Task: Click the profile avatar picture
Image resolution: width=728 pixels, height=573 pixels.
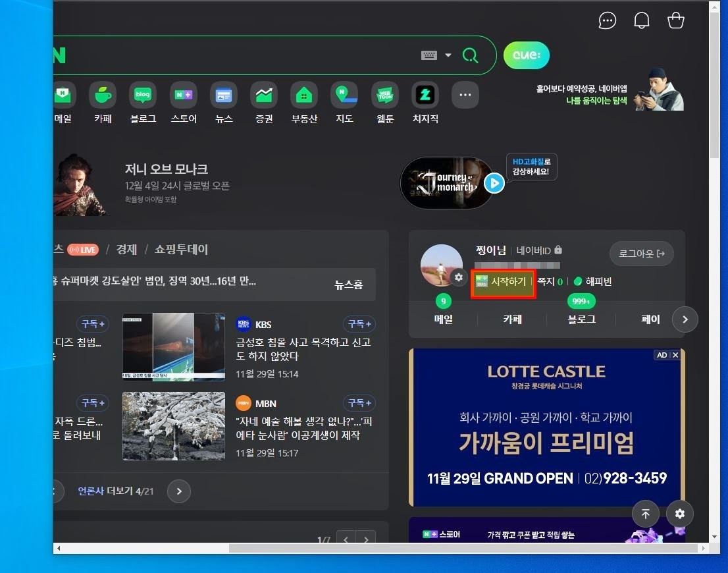Action: click(441, 265)
